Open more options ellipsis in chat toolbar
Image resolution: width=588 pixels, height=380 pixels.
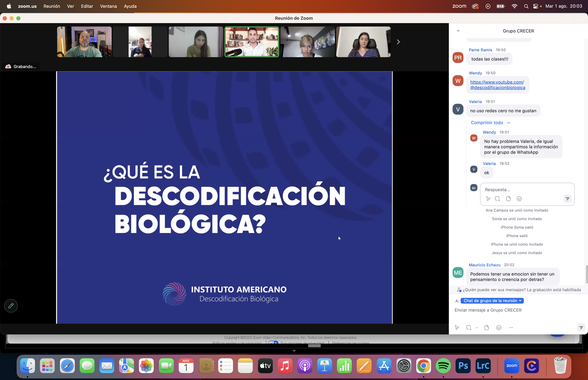(511, 327)
